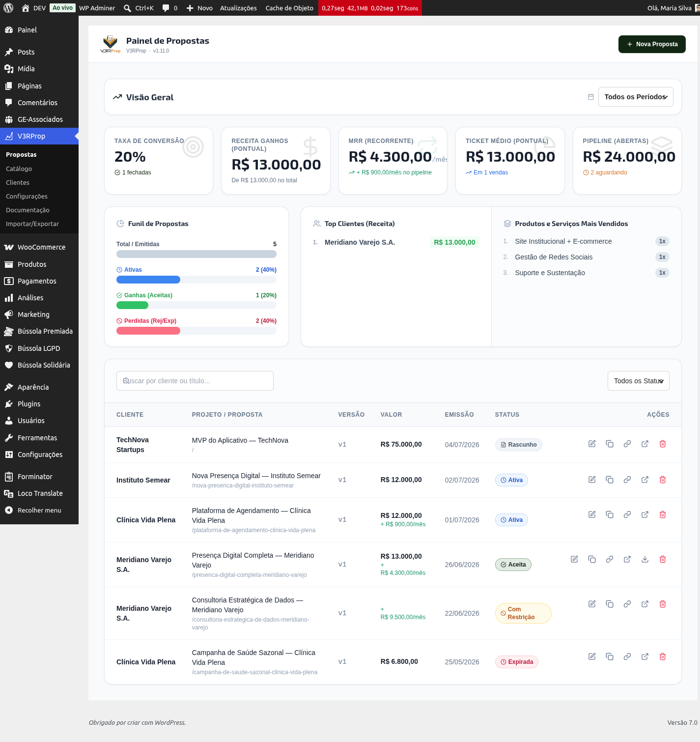The width and height of the screenshot is (700, 742).
Task: Open WooCommerce in sidebar
Action: [x=39, y=247]
